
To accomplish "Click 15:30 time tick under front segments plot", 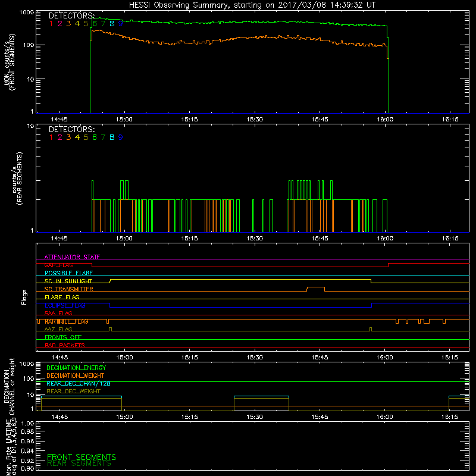I will [x=255, y=120].
